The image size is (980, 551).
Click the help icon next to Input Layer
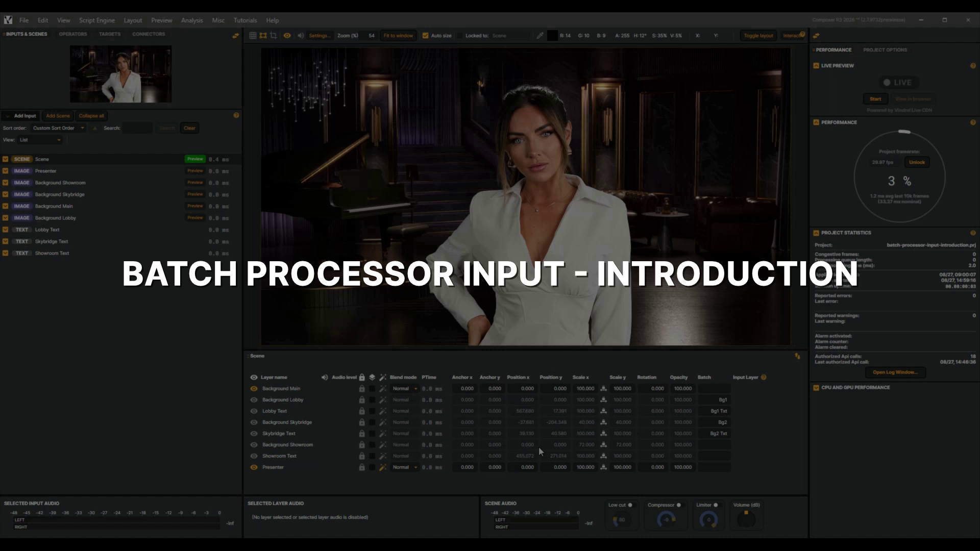[x=764, y=378]
